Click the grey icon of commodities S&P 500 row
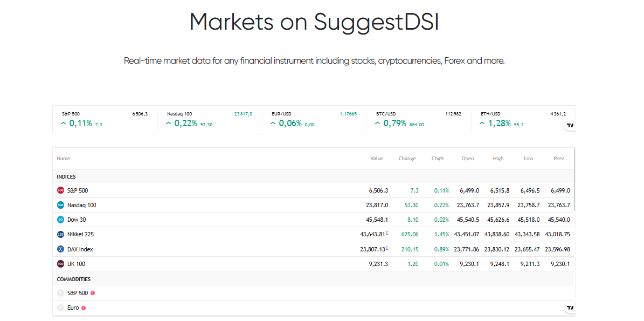Viewport: 644px width, 321px height. tap(61, 293)
